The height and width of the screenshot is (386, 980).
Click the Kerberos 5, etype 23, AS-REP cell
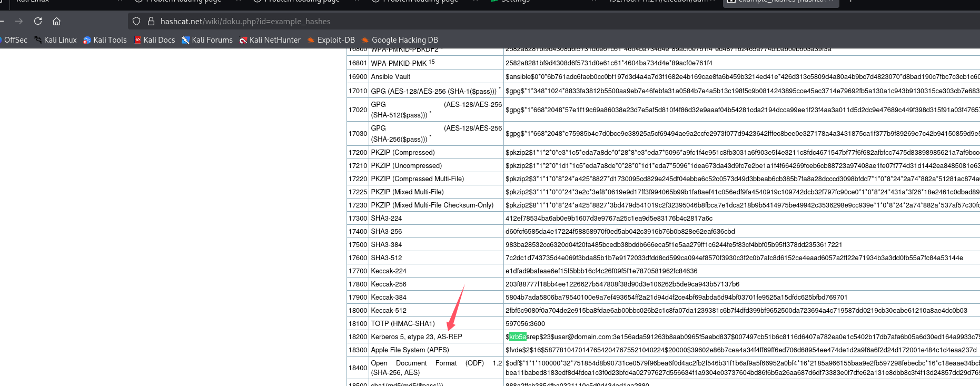416,336
